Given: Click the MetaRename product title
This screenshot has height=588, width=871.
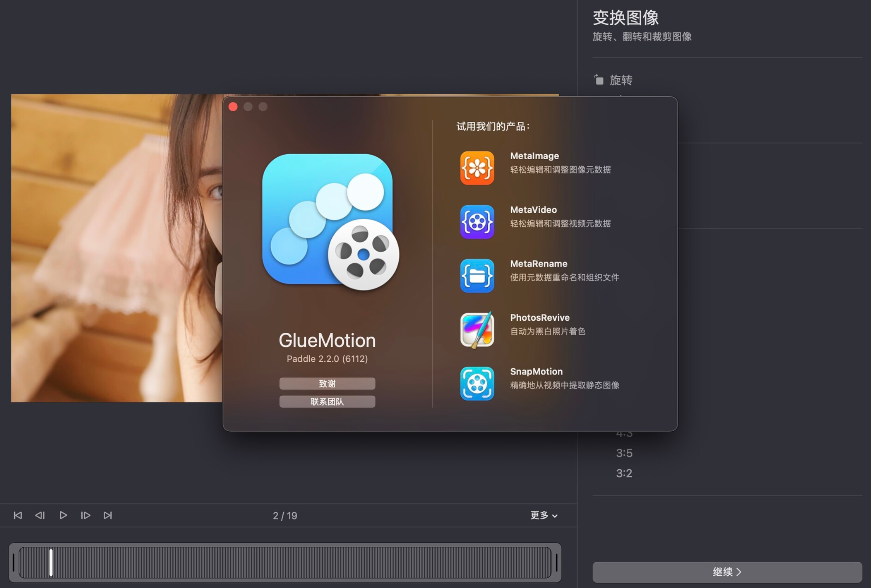Looking at the screenshot, I should [539, 264].
